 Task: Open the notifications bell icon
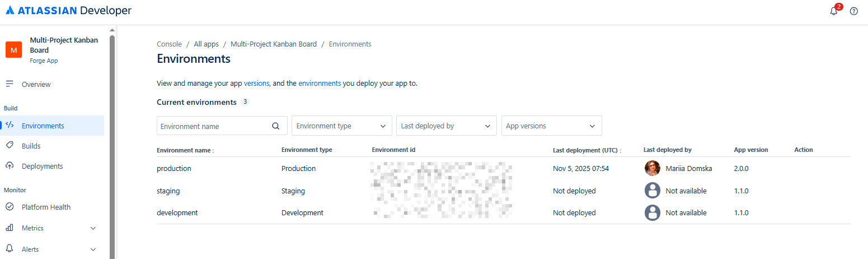[833, 11]
